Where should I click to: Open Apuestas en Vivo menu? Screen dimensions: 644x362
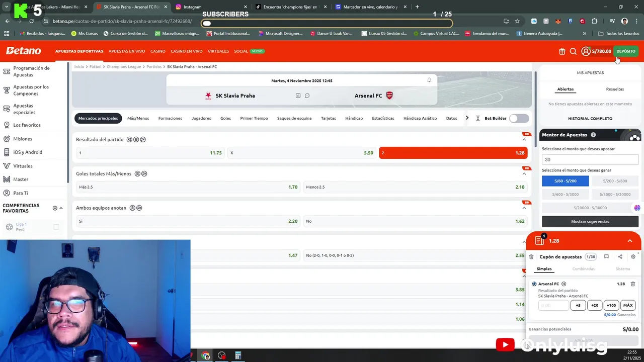coord(127,51)
